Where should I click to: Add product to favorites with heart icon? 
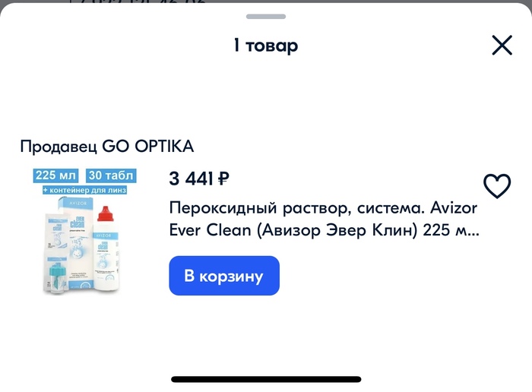pos(497,186)
